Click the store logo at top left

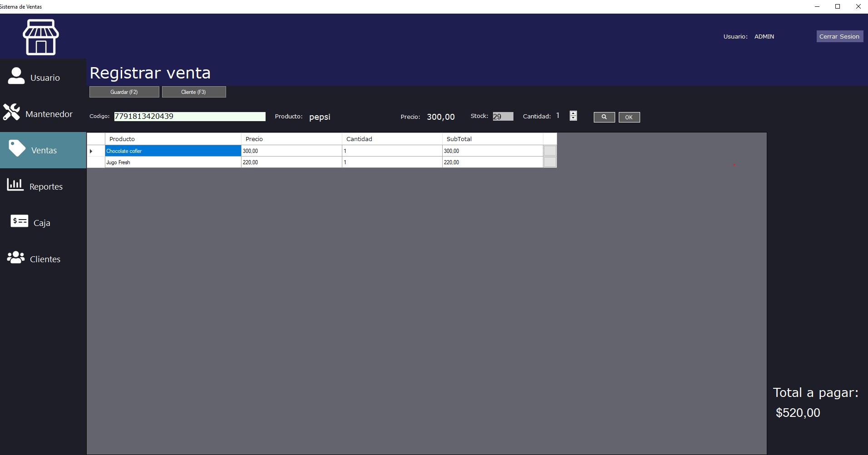coord(42,36)
